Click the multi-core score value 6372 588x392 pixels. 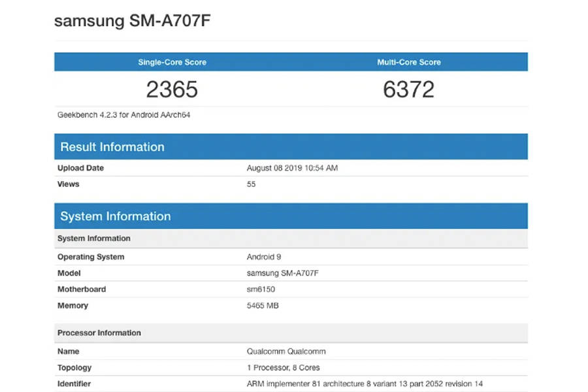click(x=410, y=89)
